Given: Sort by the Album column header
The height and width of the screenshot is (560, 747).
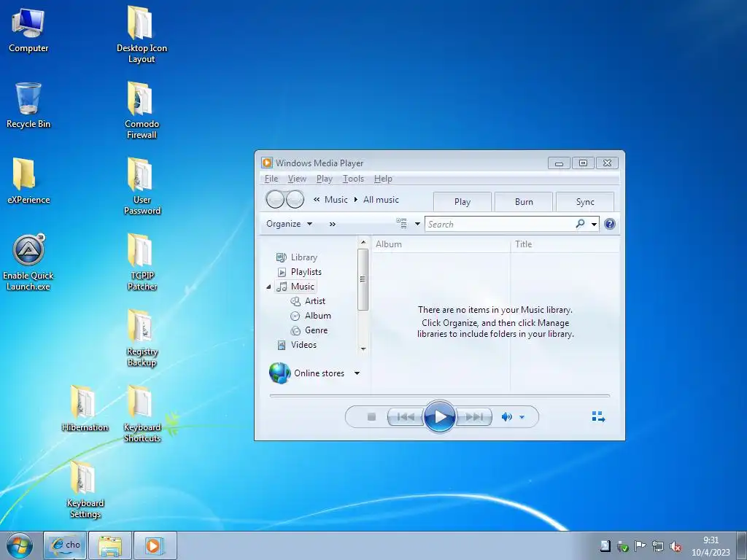Looking at the screenshot, I should 441,244.
